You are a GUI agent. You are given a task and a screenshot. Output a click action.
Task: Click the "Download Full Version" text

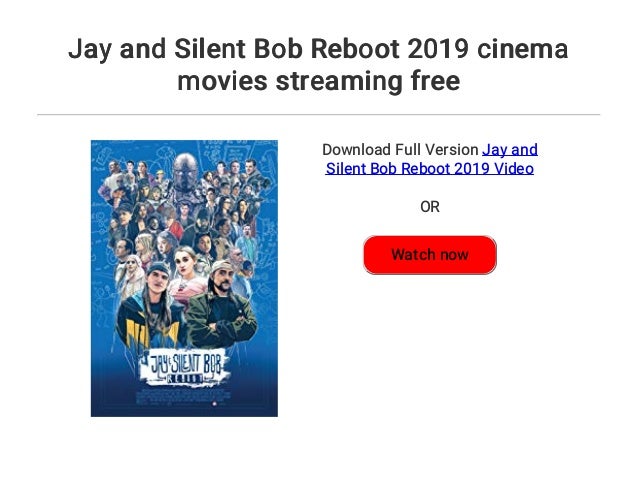tap(400, 150)
